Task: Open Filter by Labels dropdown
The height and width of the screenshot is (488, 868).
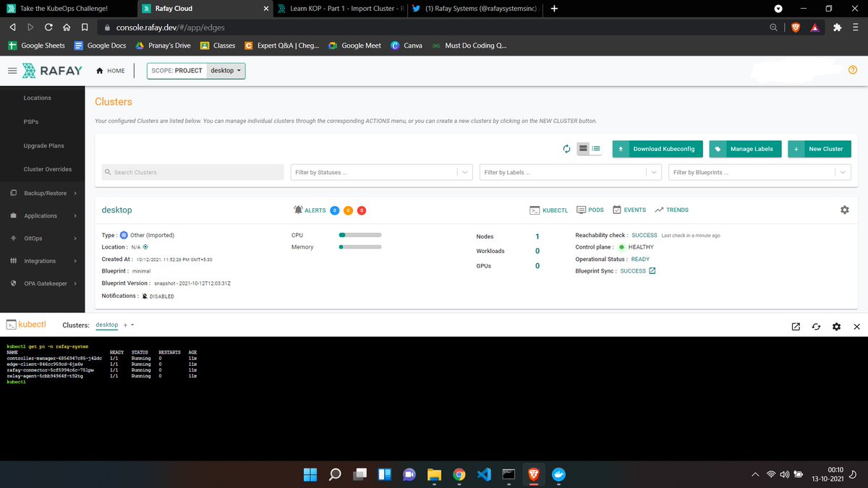Action: [x=571, y=172]
